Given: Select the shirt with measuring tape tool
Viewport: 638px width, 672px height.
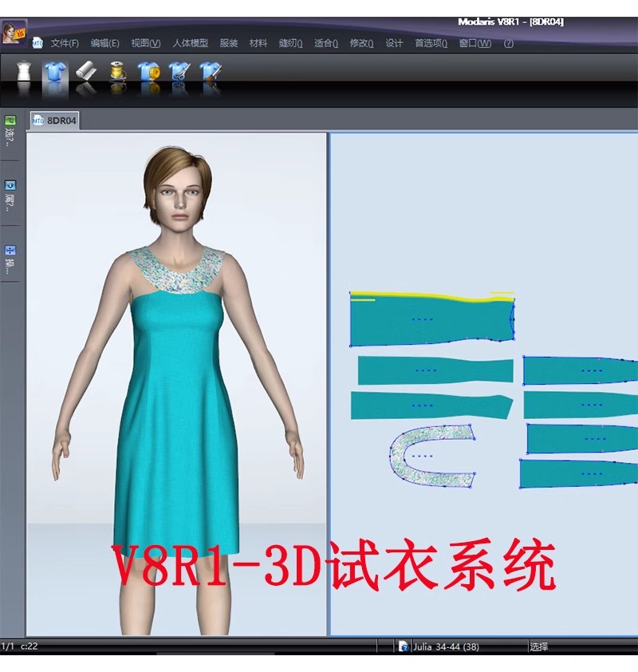Looking at the screenshot, I should point(148,71).
